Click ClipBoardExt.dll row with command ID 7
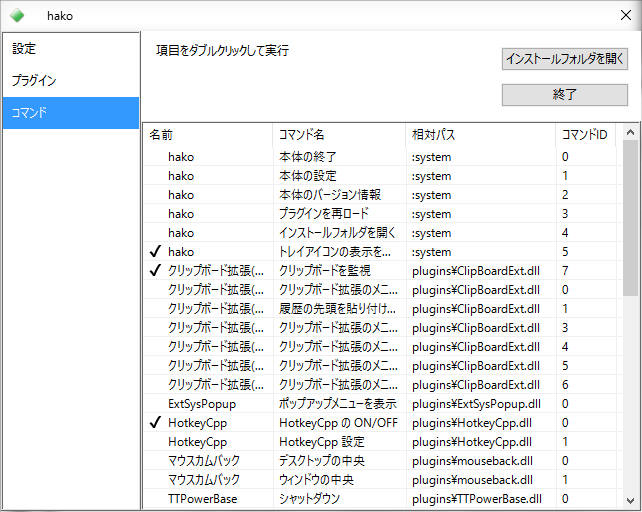Screen dimensions: 642x512 coord(476,270)
